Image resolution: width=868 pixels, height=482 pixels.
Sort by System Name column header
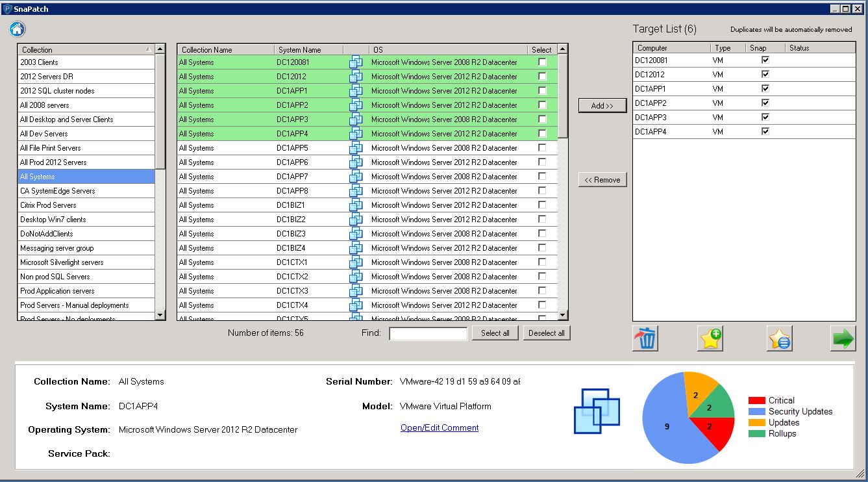(308, 49)
